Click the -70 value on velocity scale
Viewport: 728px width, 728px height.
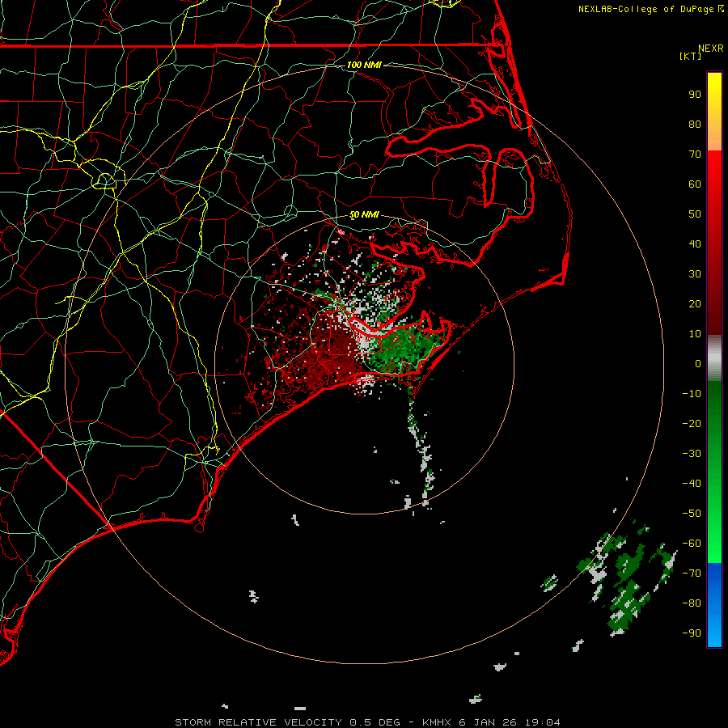(x=692, y=574)
